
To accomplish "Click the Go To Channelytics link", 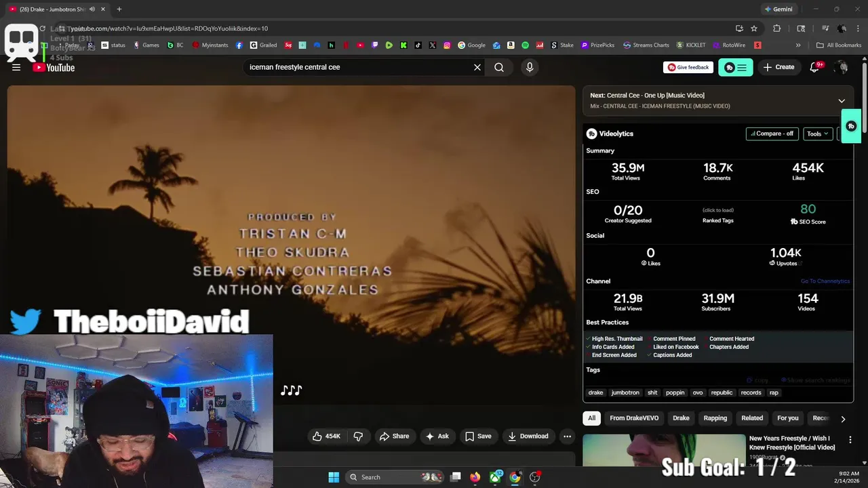I will pyautogui.click(x=825, y=281).
